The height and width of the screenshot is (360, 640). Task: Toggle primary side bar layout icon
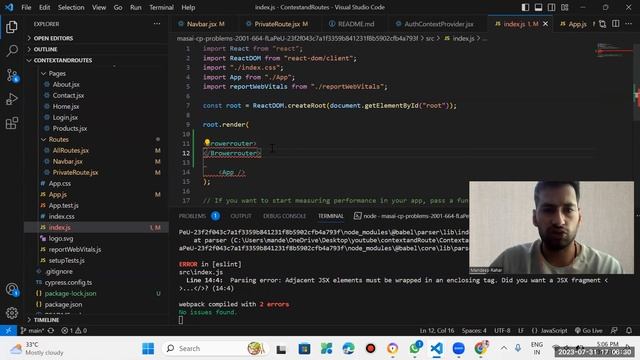coord(525,7)
